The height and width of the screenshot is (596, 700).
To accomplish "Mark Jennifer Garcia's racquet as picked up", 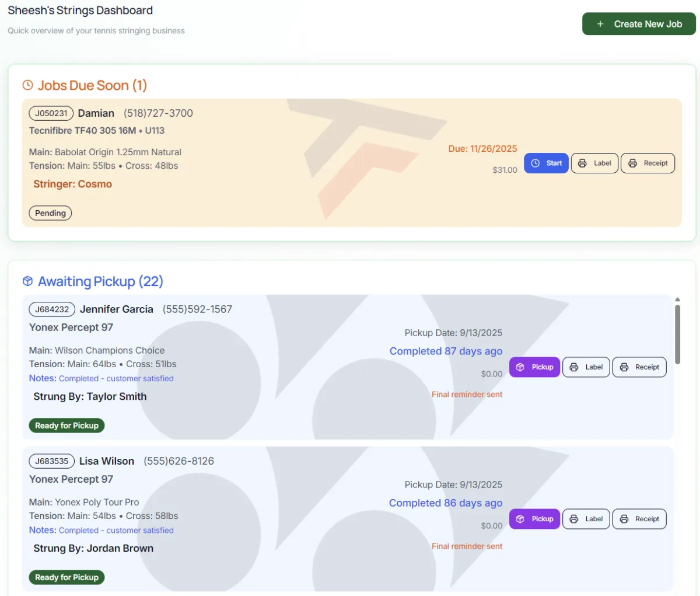I will click(534, 367).
